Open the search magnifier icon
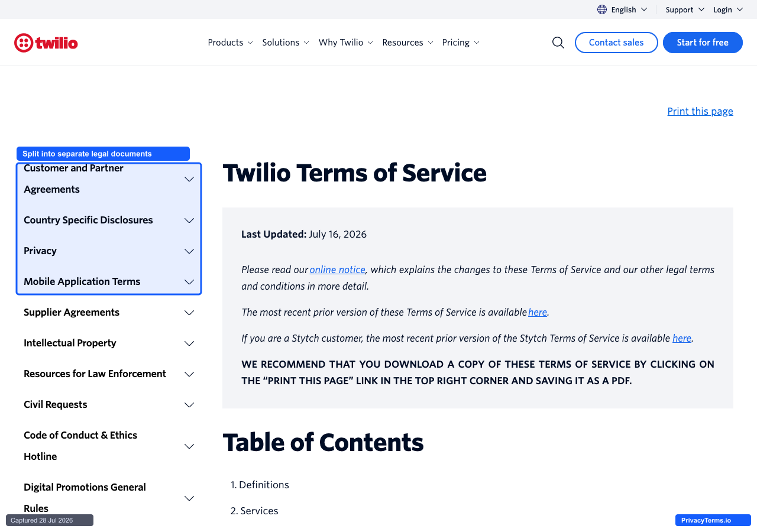Viewport: 757px width, 532px height. (558, 43)
